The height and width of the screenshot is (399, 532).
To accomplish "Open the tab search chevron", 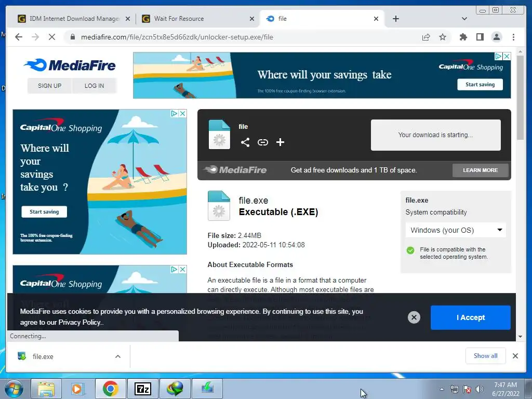I will click(464, 19).
